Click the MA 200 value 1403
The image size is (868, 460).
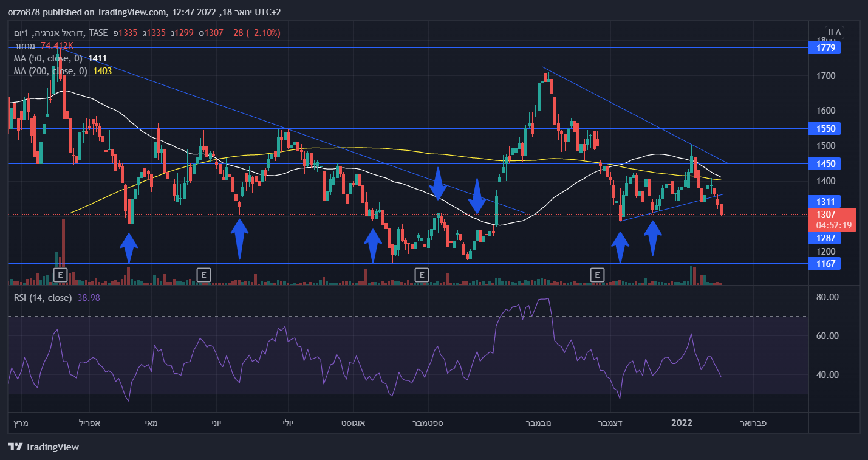point(102,71)
